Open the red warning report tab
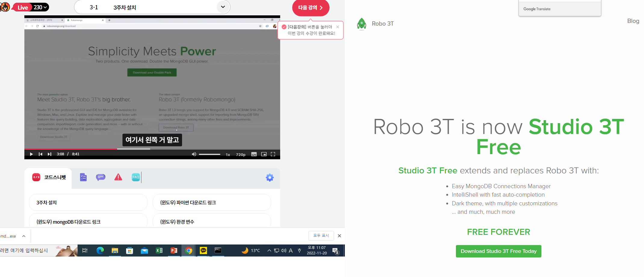The image size is (644, 277). [118, 177]
